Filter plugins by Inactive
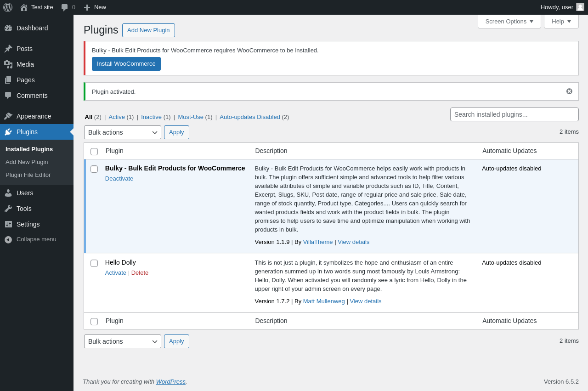The height and width of the screenshot is (391, 588). click(x=151, y=117)
